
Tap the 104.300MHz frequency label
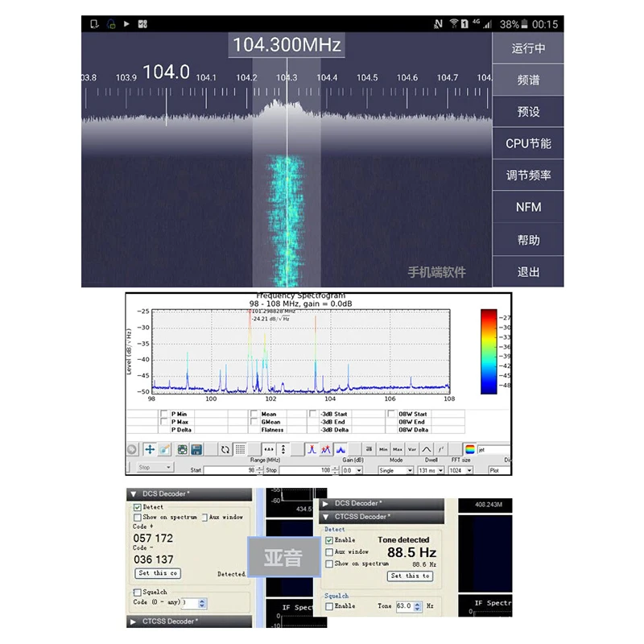click(x=287, y=45)
